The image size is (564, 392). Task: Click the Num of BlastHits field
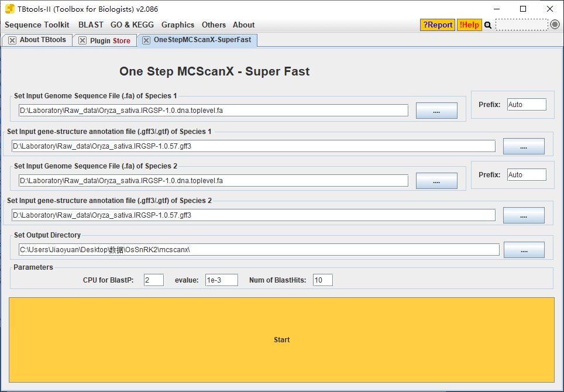322,280
